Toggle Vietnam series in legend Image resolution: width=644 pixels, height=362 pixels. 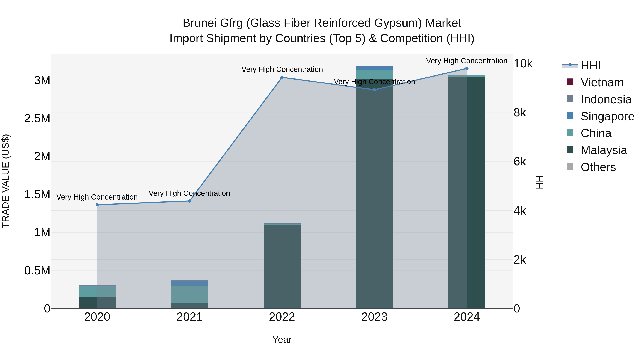[595, 82]
